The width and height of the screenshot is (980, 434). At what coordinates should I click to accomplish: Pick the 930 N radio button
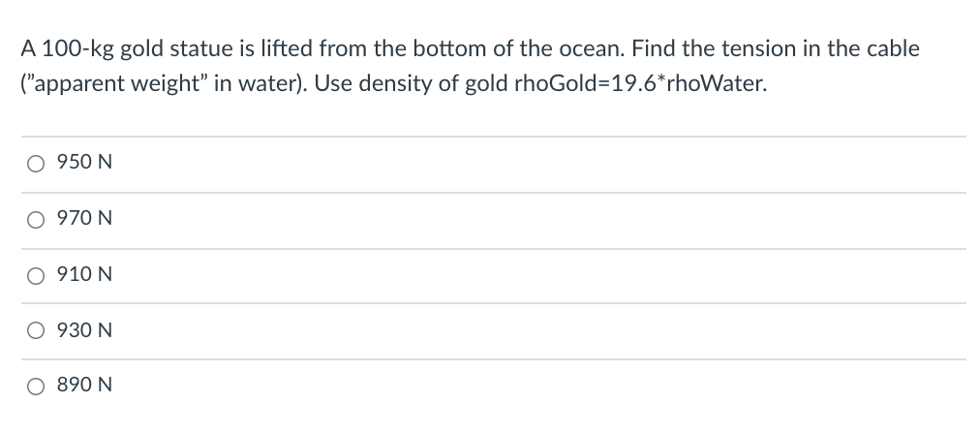tap(36, 330)
